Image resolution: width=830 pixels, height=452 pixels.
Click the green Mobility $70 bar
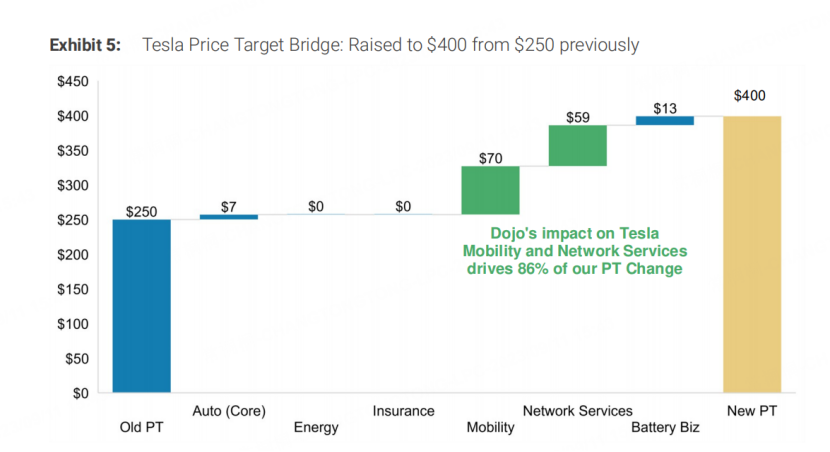(491, 191)
